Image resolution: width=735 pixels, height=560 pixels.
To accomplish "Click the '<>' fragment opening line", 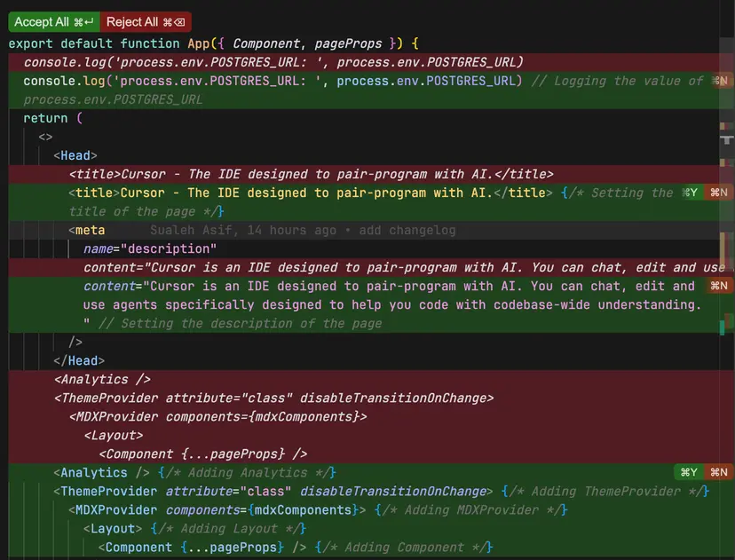I will click(x=45, y=137).
